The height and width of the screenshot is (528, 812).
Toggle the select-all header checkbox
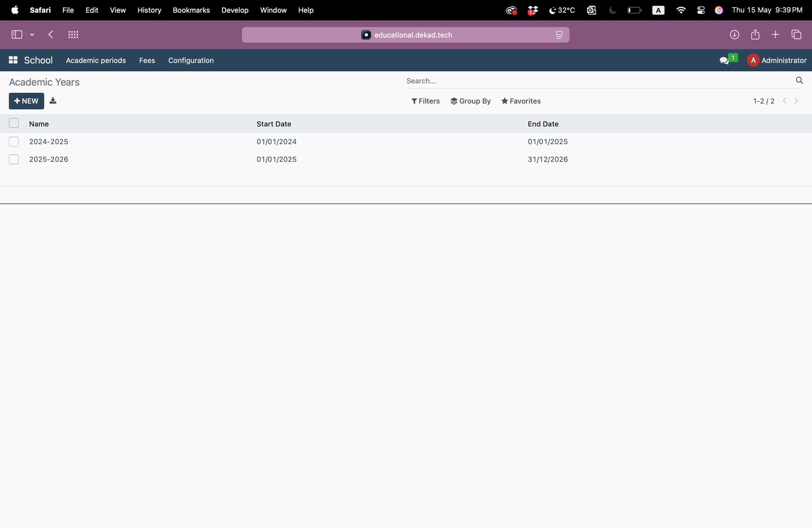point(14,123)
